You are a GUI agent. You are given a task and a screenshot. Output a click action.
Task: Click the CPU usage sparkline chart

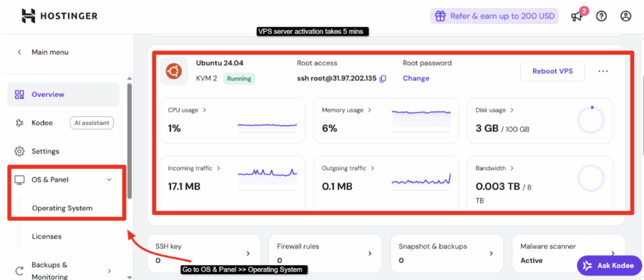[x=267, y=127]
